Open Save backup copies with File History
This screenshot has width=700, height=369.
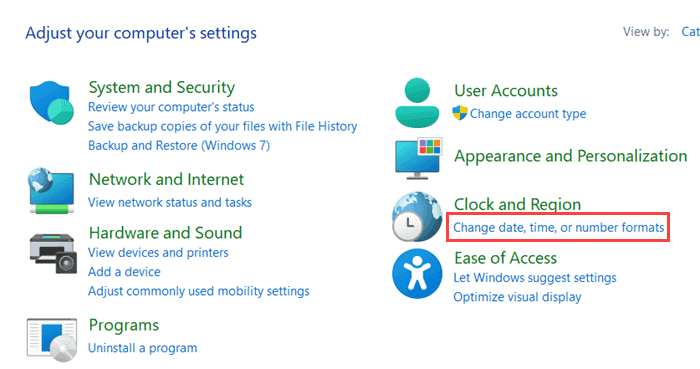tap(222, 126)
